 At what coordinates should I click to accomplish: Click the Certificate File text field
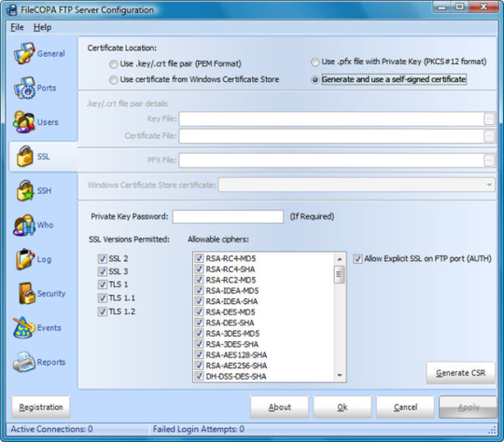[331, 136]
